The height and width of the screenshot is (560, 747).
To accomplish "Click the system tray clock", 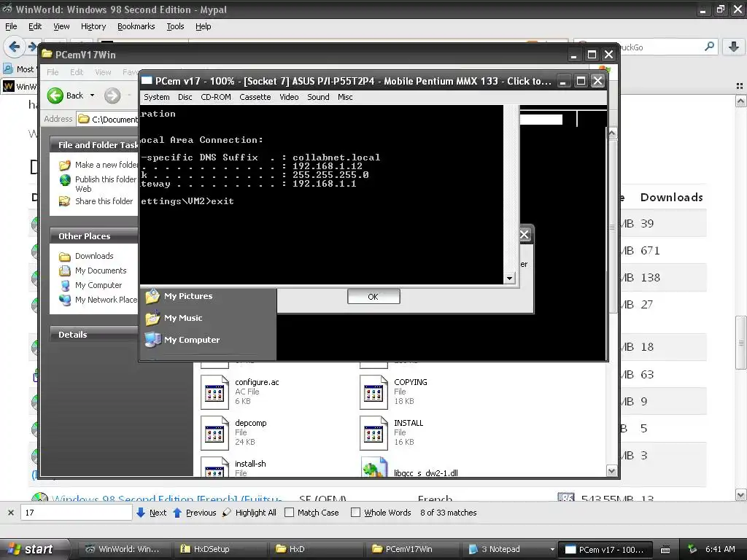I will tap(720, 549).
